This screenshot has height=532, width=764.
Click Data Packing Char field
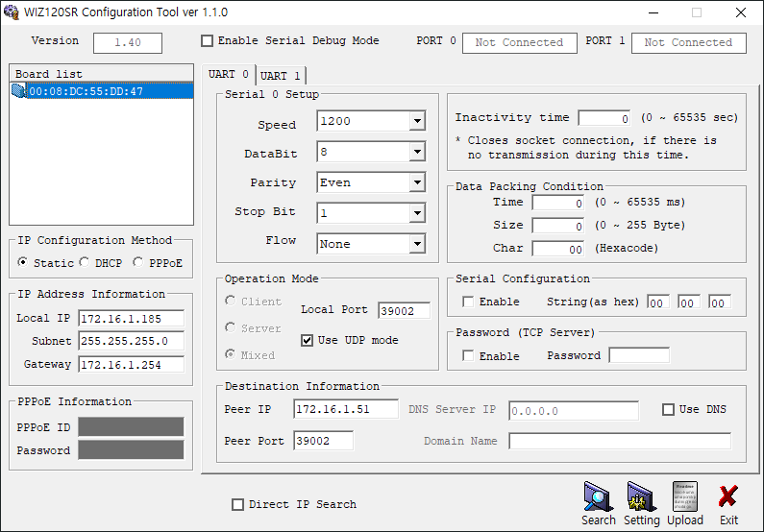[x=558, y=250]
